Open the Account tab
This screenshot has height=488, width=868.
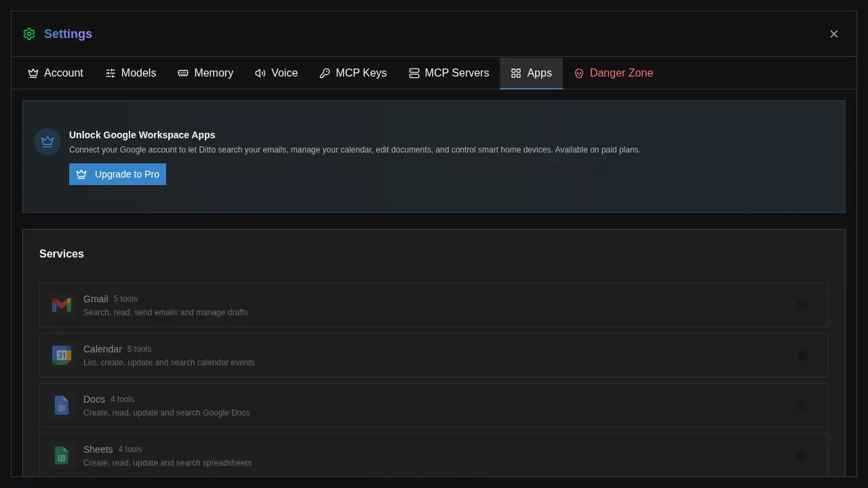(56, 73)
